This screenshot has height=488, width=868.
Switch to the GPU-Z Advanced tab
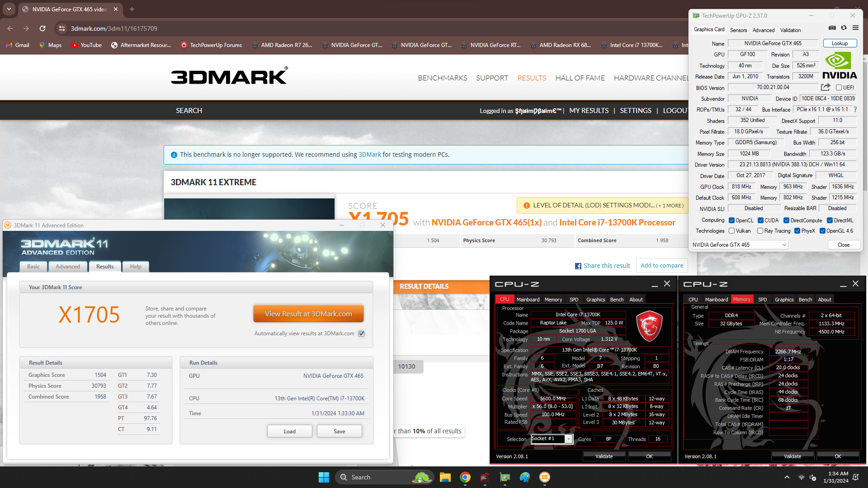point(763,30)
